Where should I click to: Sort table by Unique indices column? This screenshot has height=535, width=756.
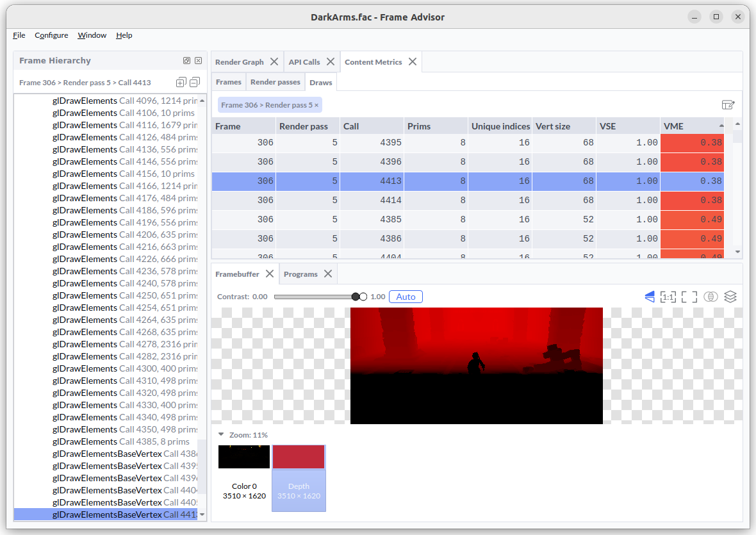(x=500, y=126)
